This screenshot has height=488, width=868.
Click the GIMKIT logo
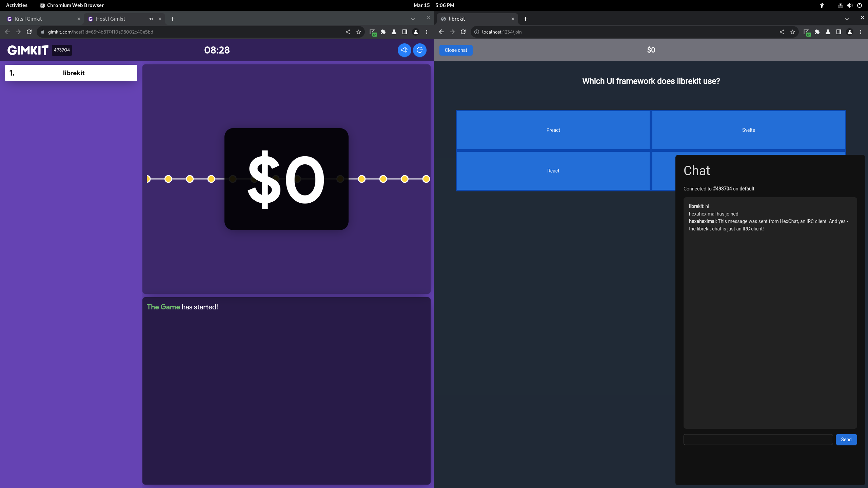pyautogui.click(x=28, y=50)
